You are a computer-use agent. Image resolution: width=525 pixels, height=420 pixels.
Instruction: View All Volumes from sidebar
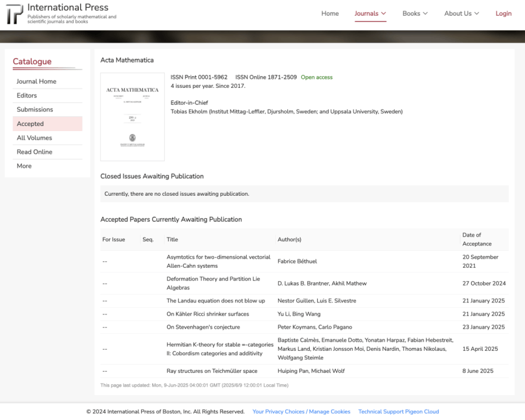(34, 138)
